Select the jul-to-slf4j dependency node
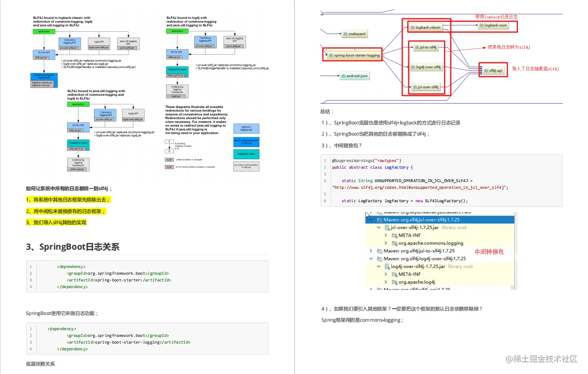Screen dimensions: 588x374 click(x=425, y=47)
